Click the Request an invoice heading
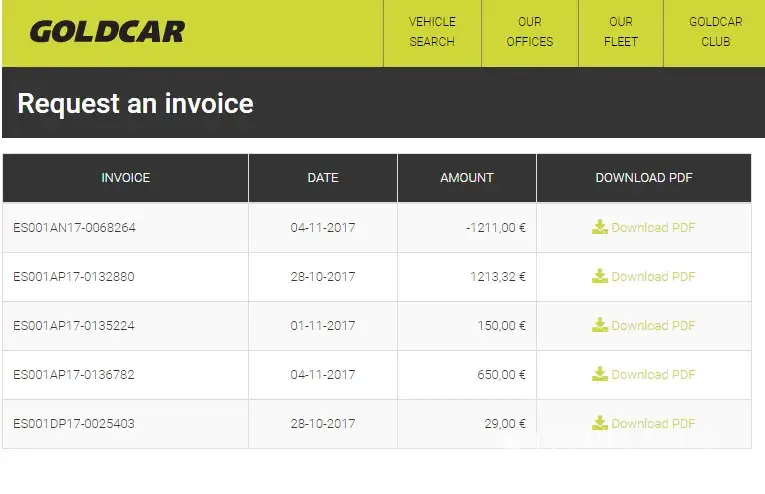Image resolution: width=765 pixels, height=494 pixels. [x=135, y=103]
